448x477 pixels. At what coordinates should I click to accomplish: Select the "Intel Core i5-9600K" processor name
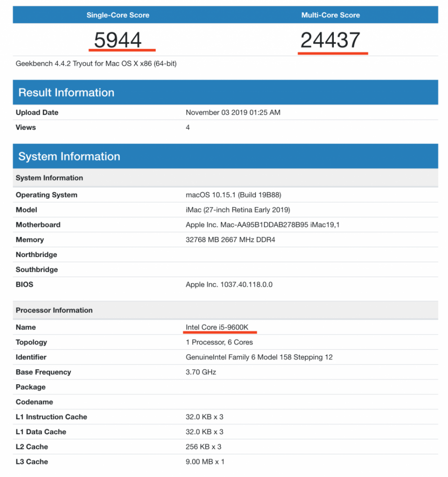[217, 327]
